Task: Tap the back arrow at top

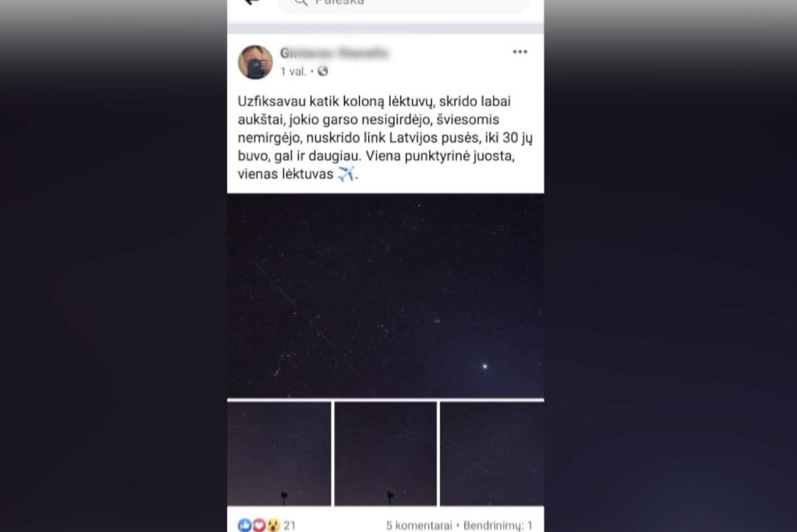Action: pos(252,2)
